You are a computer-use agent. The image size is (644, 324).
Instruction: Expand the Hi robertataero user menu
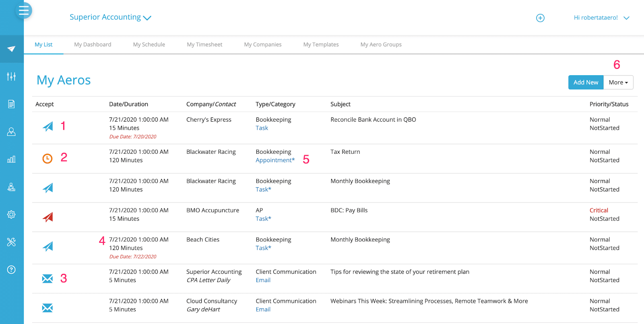pyautogui.click(x=601, y=18)
